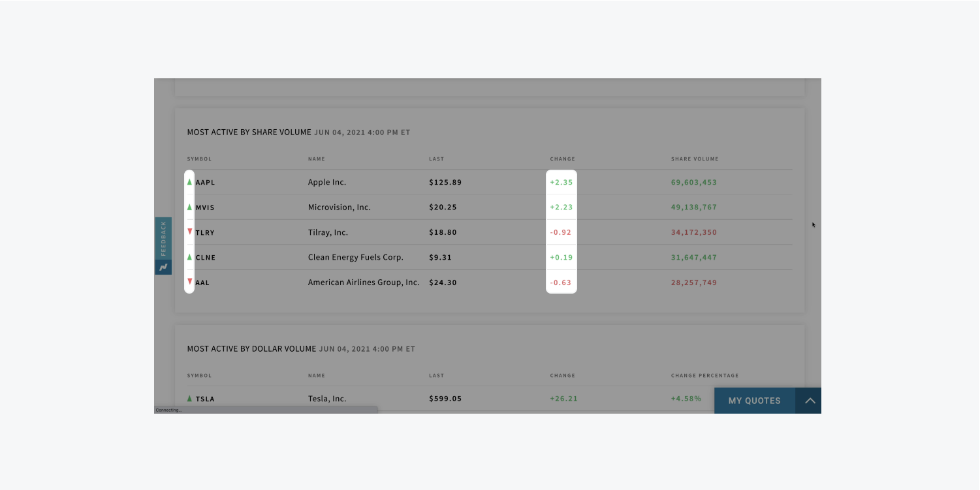
Task: Click the +4.58% change percentage
Action: click(x=686, y=398)
